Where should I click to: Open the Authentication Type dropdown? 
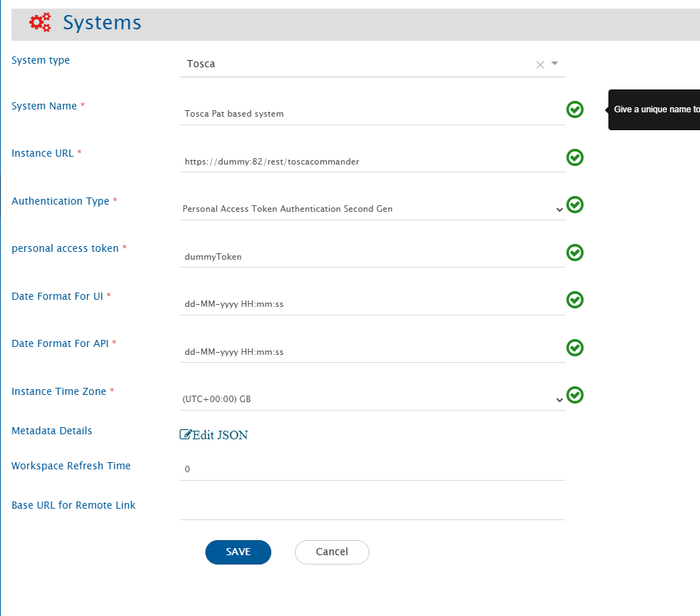[372, 209]
